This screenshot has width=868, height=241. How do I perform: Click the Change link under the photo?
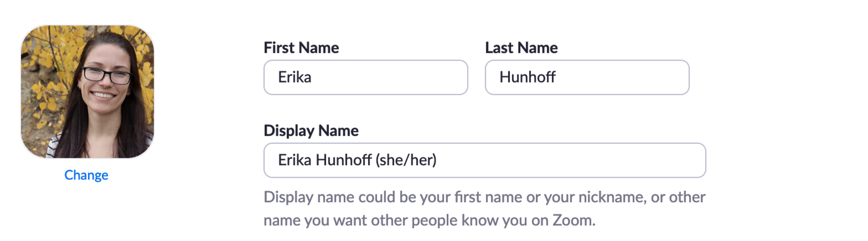pyautogui.click(x=86, y=175)
